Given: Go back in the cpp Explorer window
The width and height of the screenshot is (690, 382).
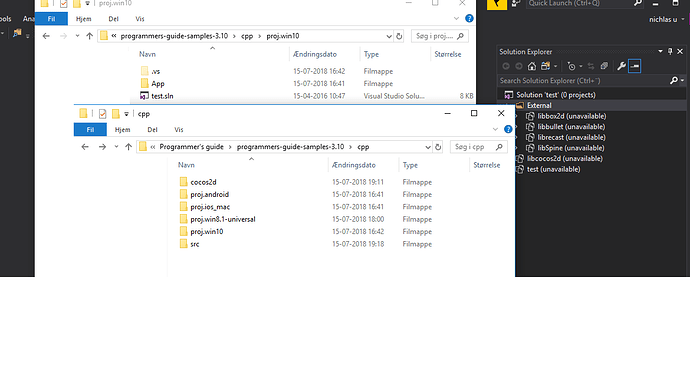Looking at the screenshot, I should [85, 147].
